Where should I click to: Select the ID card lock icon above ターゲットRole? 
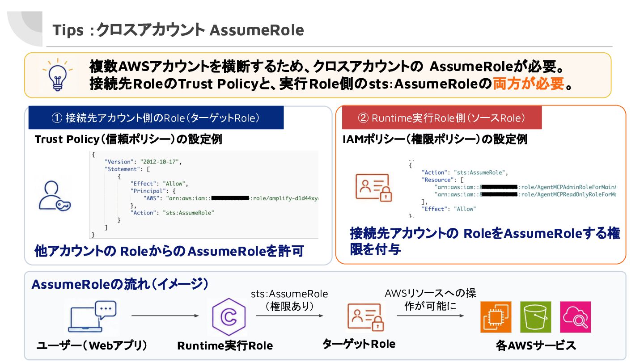pyautogui.click(x=366, y=316)
